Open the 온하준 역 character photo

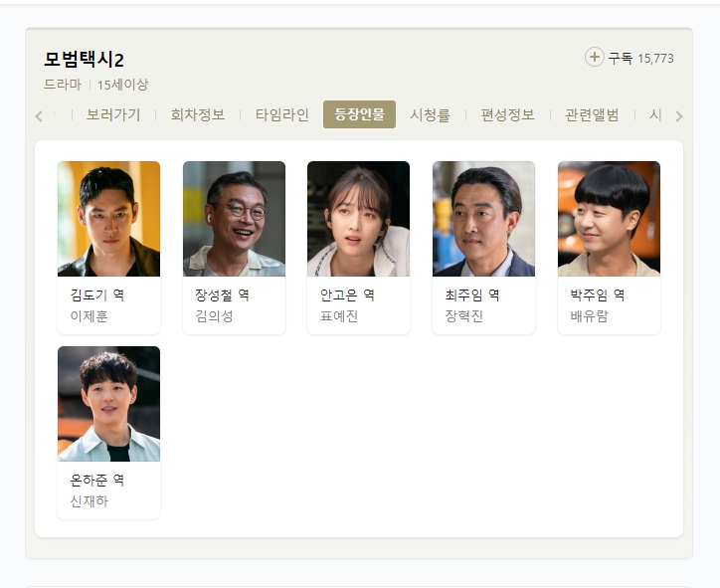coord(108,404)
